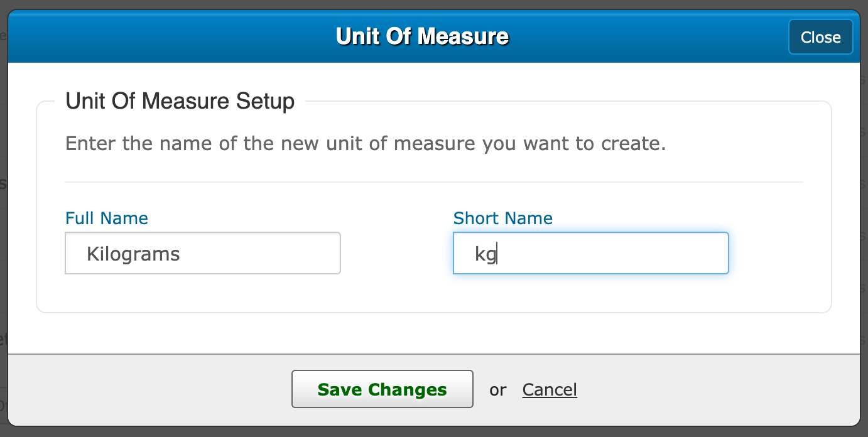
Task: Click the Cancel link
Action: pyautogui.click(x=550, y=390)
